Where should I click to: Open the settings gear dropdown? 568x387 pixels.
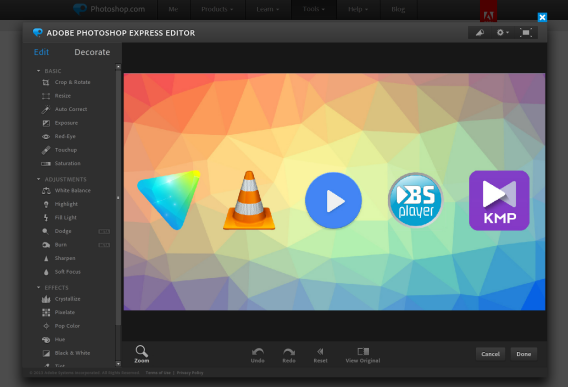502,33
